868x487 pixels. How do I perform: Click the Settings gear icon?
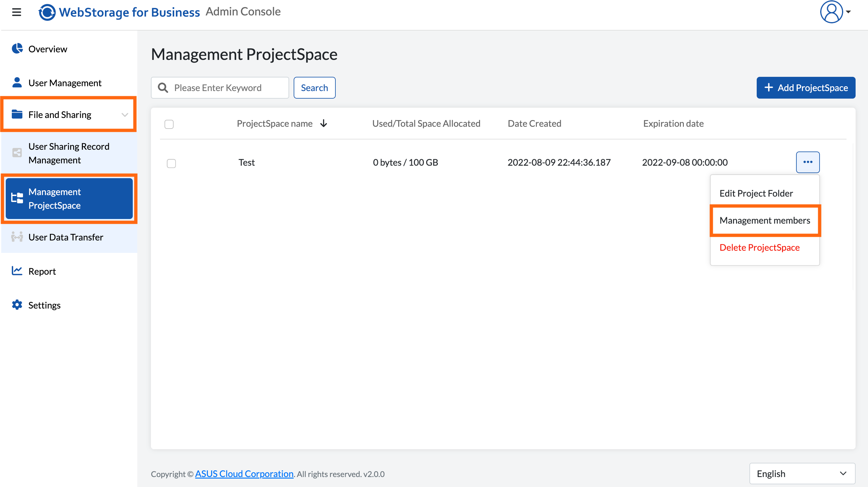point(17,305)
